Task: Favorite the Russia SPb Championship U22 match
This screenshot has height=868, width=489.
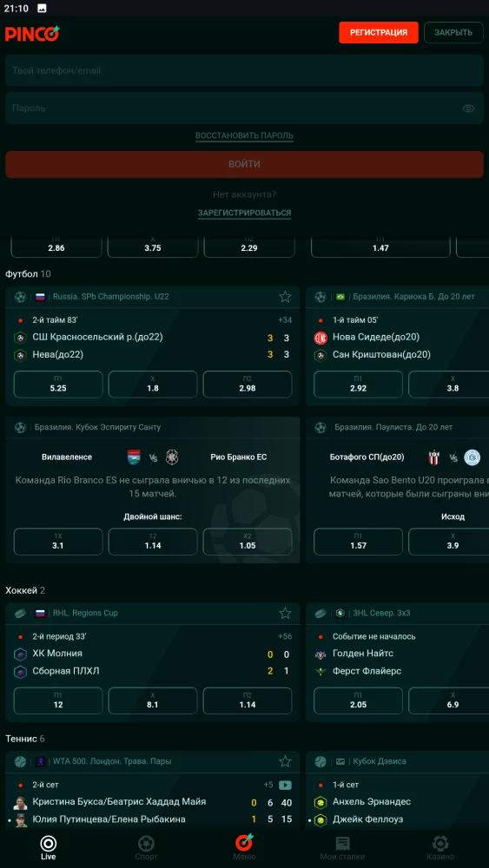Action: pos(285,297)
